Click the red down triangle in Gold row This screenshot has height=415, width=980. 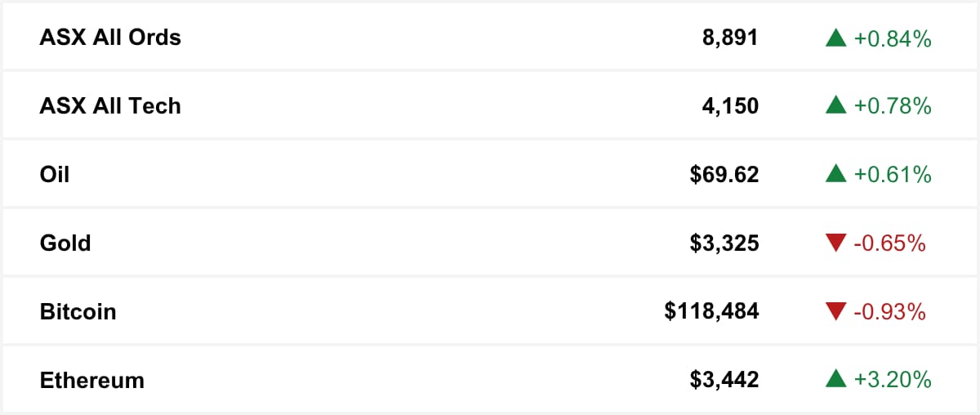pyautogui.click(x=835, y=243)
